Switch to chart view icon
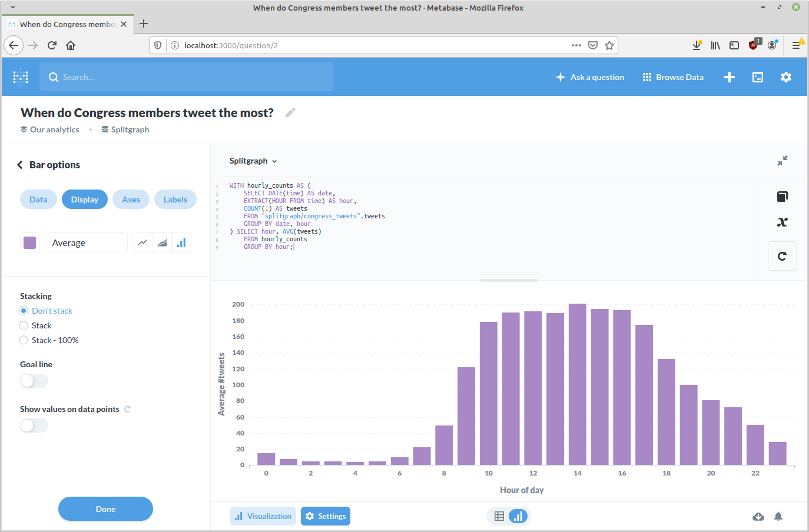 click(x=518, y=516)
